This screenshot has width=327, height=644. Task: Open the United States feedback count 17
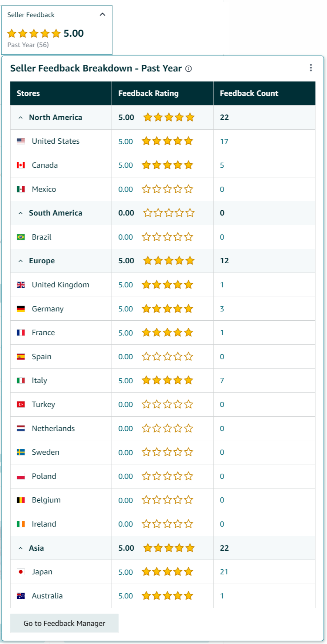(x=224, y=141)
